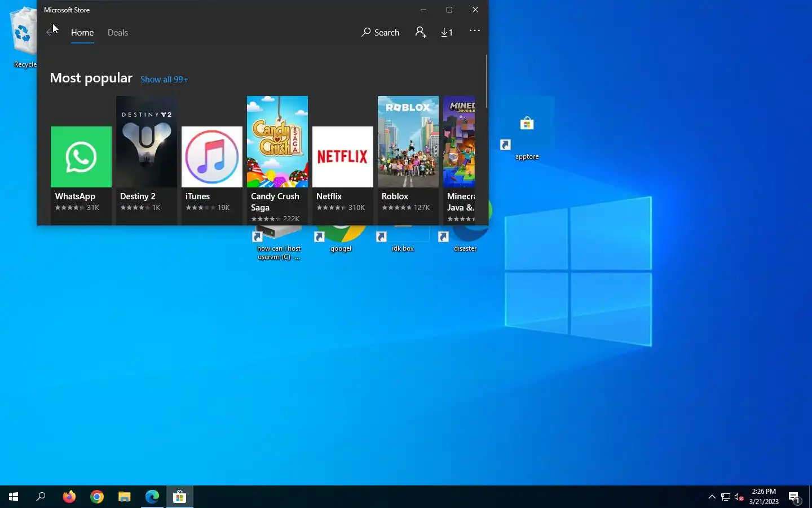
Task: Click the Store window vertical scrollbar
Action: pos(486,82)
